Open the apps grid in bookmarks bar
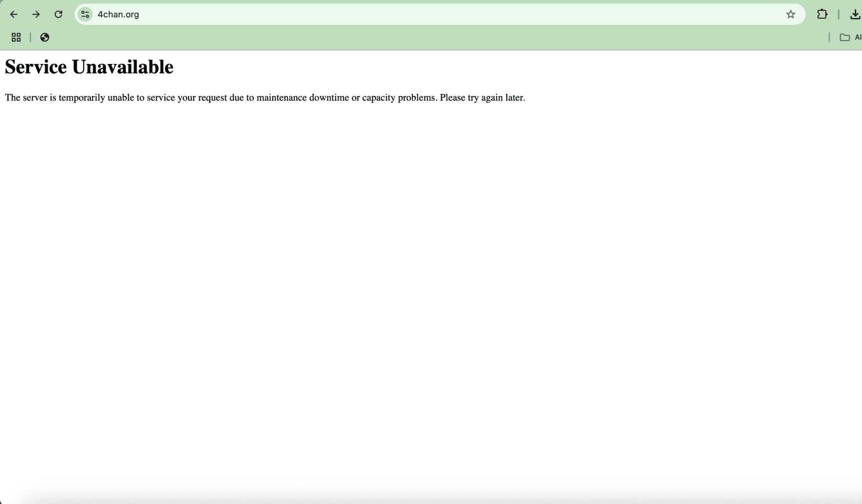 pos(16,38)
